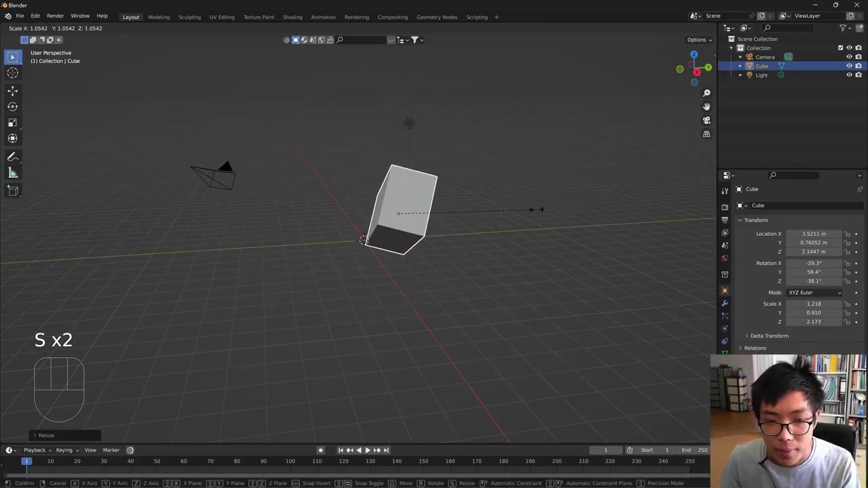Expand the Cube item in outliner

tap(741, 66)
